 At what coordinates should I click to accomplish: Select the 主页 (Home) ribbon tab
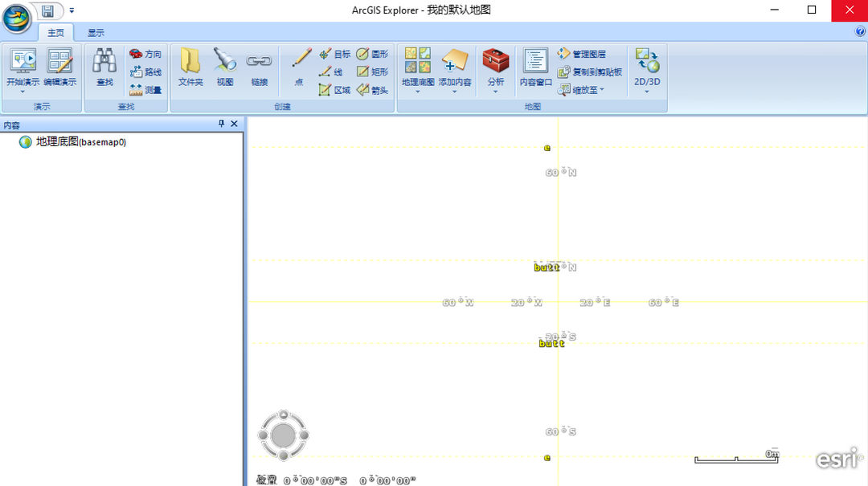[x=55, y=33]
